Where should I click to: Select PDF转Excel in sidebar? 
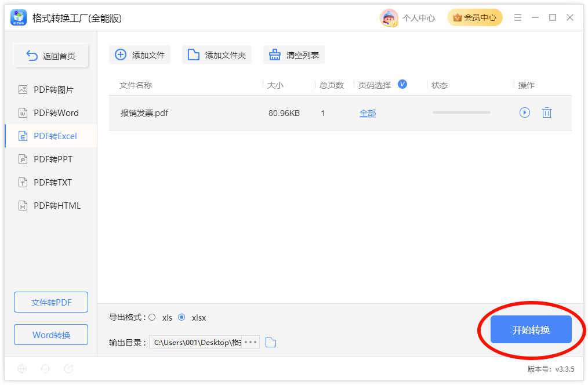click(51, 136)
